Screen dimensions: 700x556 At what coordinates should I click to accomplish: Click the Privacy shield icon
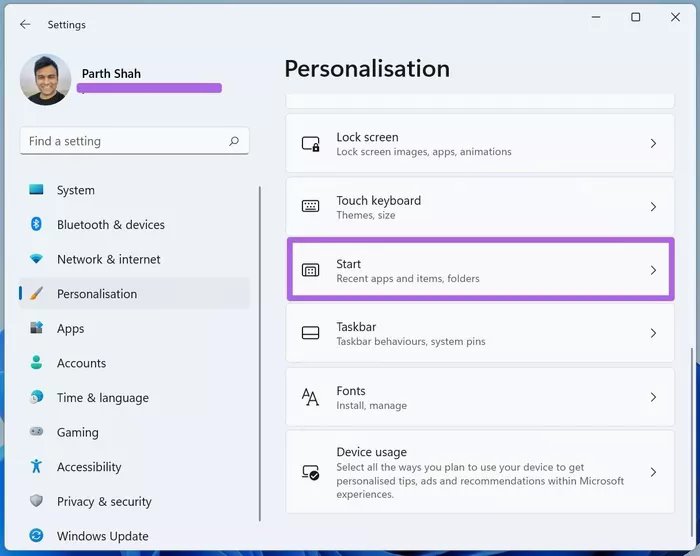point(36,501)
